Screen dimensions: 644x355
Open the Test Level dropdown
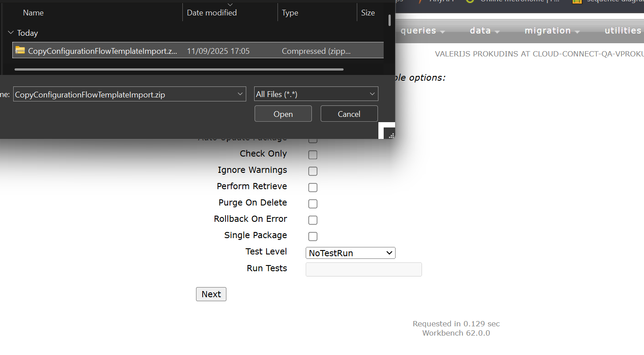(351, 253)
